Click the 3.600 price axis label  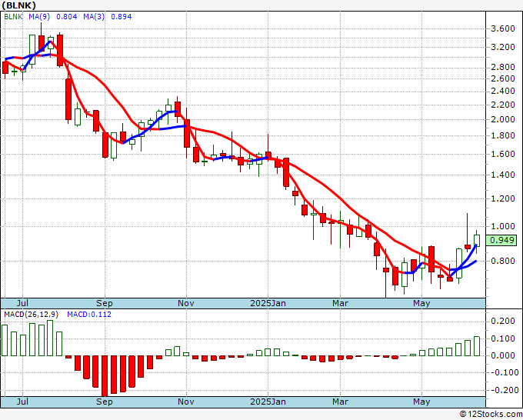(503, 28)
